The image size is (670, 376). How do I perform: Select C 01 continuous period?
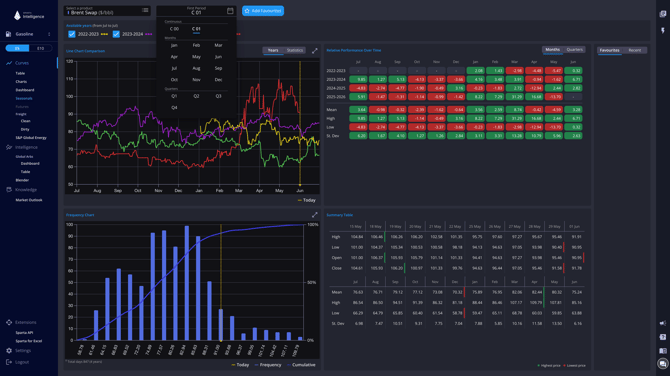196,29
